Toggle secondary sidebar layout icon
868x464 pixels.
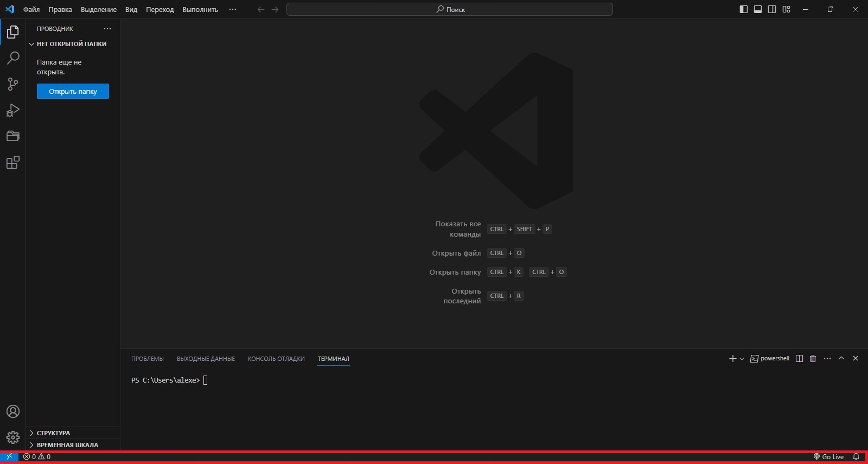772,9
